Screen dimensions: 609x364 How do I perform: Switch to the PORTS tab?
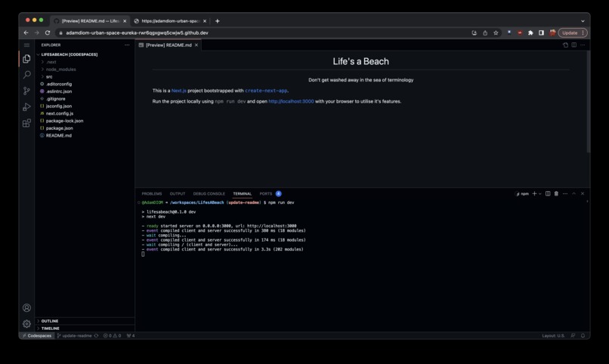pyautogui.click(x=266, y=193)
